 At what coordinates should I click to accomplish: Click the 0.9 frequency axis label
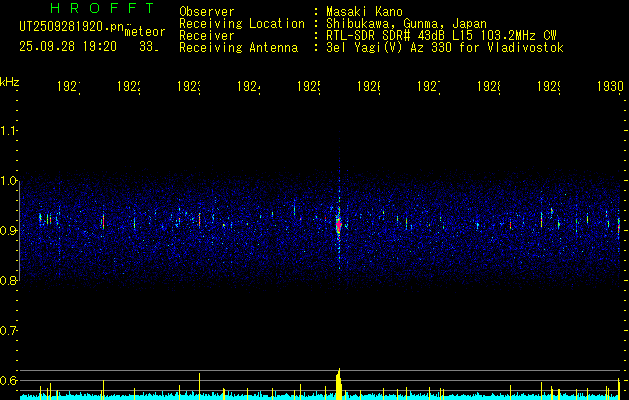pos(9,230)
